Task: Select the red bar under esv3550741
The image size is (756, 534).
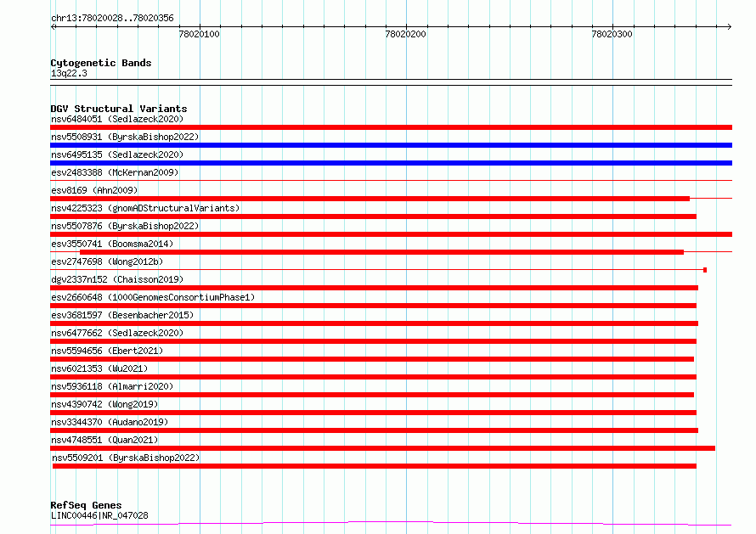Action: (382, 252)
